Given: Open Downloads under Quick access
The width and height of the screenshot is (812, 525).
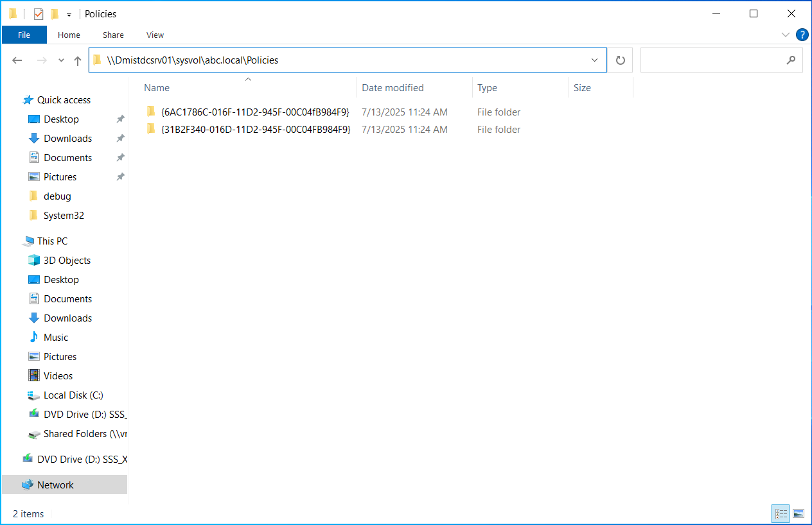Looking at the screenshot, I should point(67,139).
